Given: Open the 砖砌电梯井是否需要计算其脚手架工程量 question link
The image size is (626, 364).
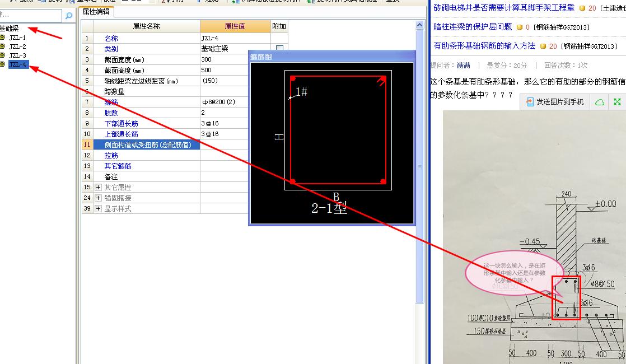Looking at the screenshot, I should pos(504,8).
